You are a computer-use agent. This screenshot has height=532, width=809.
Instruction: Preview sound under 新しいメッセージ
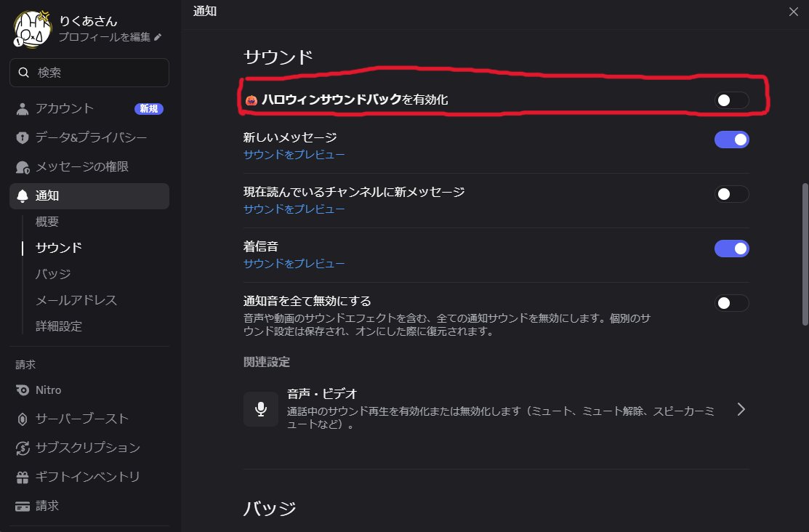294,155
